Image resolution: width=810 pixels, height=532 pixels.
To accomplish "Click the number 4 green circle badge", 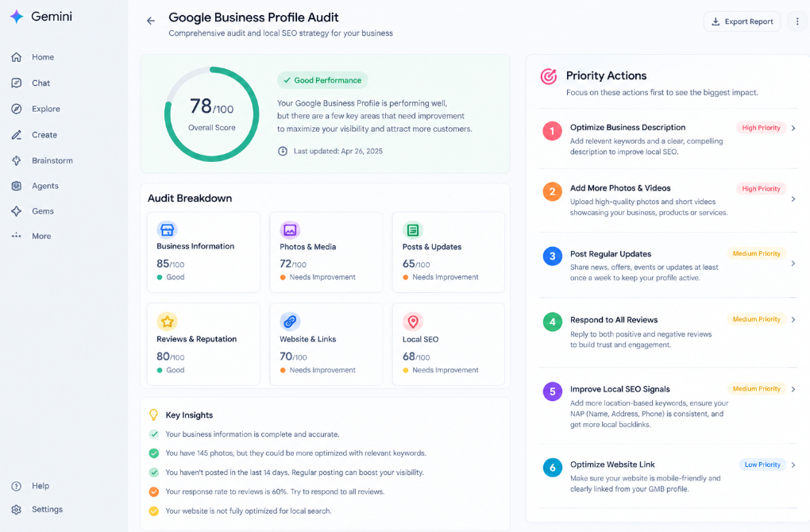I will pos(552,322).
